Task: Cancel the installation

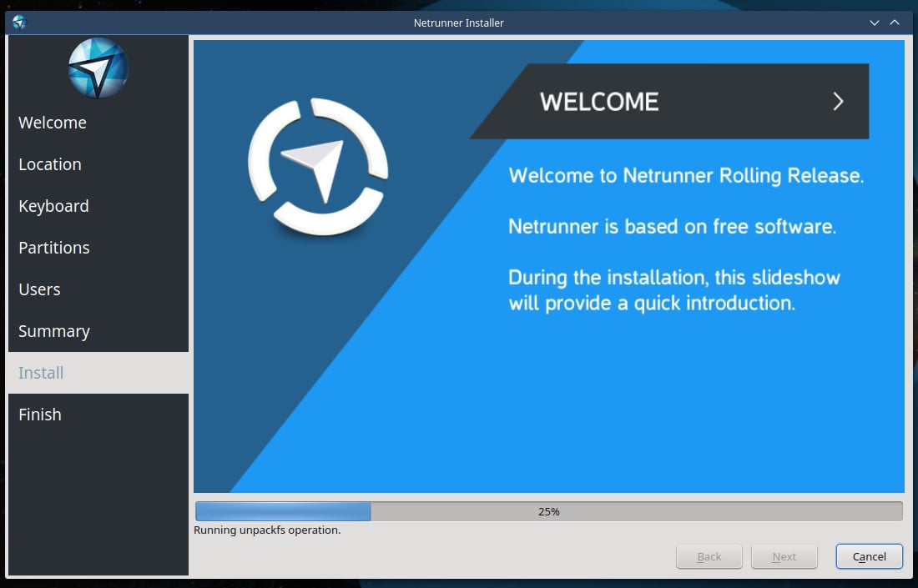Action: 869,556
